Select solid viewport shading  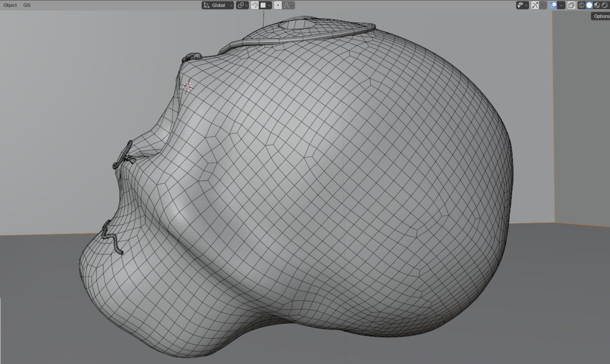tap(589, 5)
